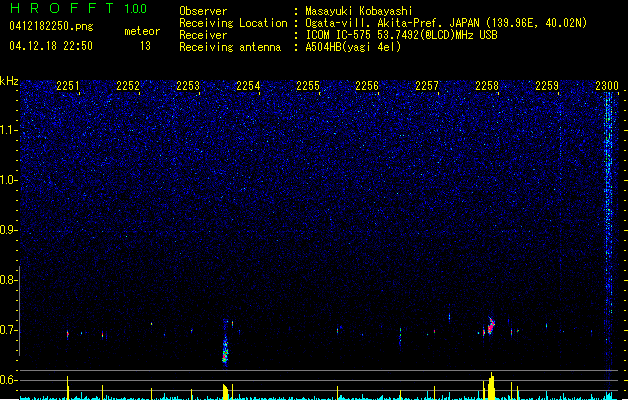
Task: Click the timestamp 04.12.18 22:50
Action: coord(51,46)
